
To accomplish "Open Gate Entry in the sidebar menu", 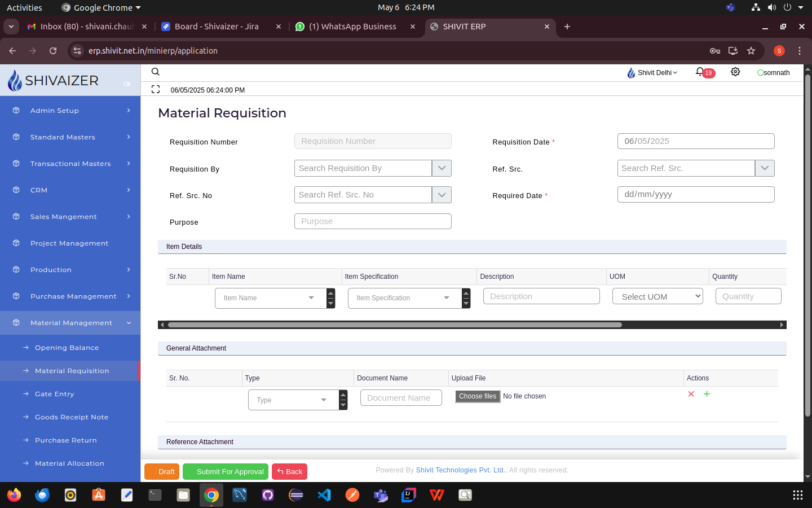I will [x=55, y=394].
